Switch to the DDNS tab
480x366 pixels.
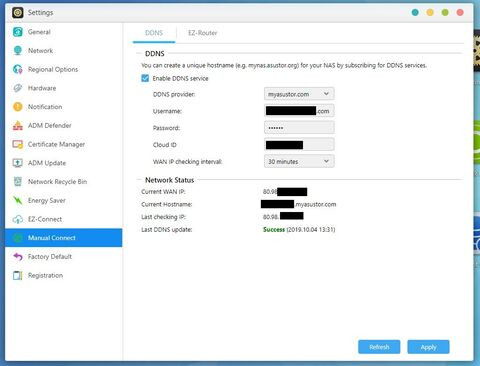pos(154,33)
